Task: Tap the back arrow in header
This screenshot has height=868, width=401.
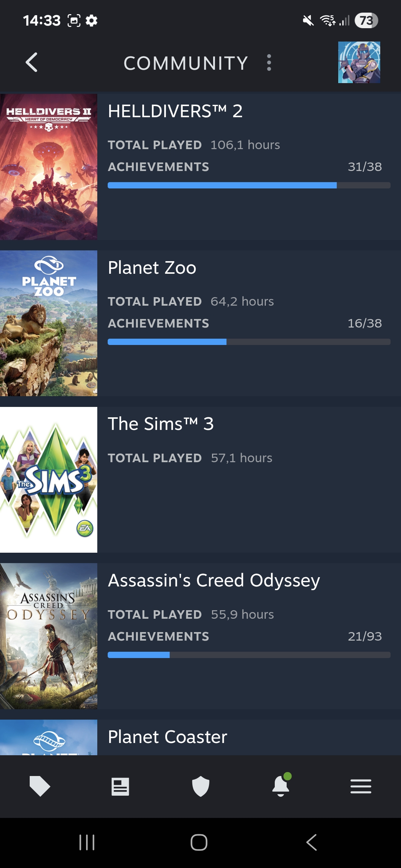Action: coord(32,62)
